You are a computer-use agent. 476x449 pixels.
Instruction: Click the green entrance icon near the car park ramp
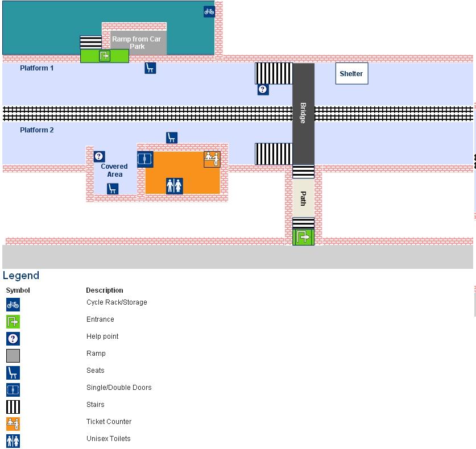105,56
